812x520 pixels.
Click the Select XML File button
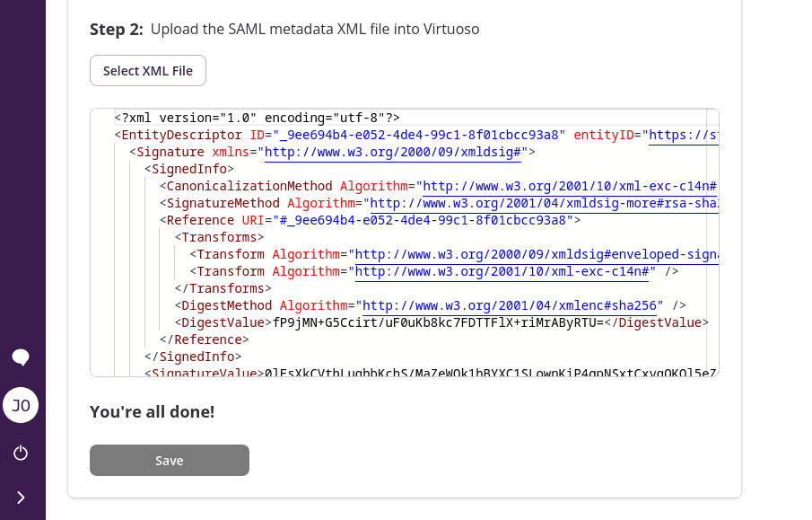(148, 71)
